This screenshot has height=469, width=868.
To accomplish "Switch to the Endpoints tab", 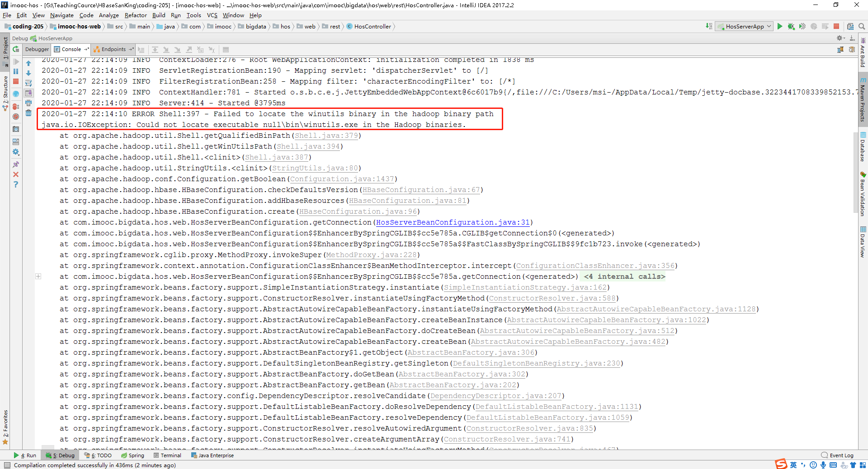I will point(113,49).
